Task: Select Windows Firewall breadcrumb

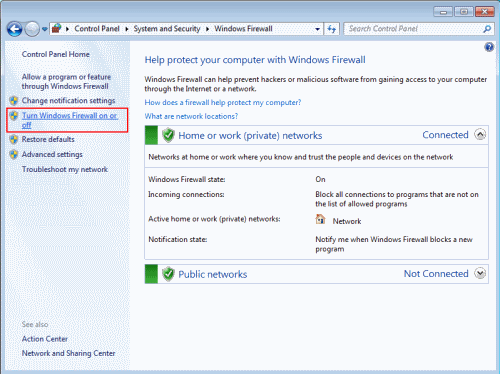Action: tap(243, 29)
